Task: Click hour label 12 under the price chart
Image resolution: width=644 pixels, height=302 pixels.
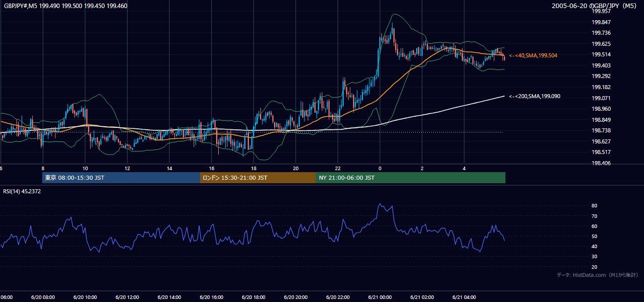Action: [x=127, y=169]
